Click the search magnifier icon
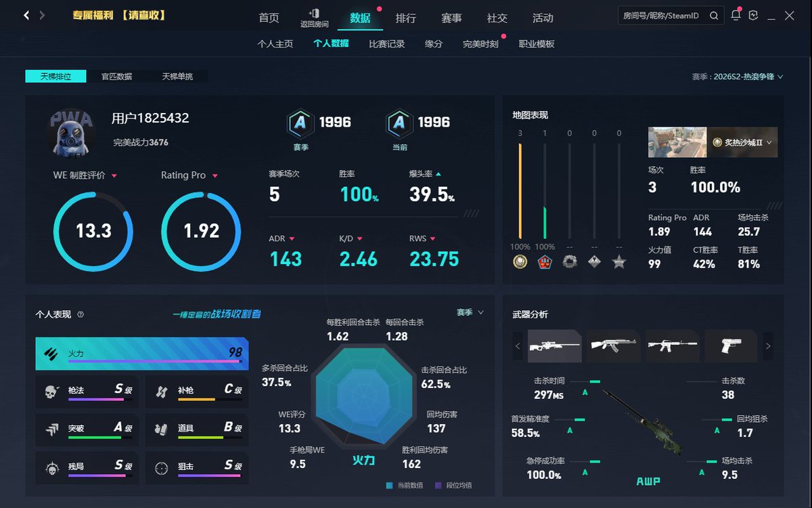Screen dimensions: 812x508 [714, 16]
